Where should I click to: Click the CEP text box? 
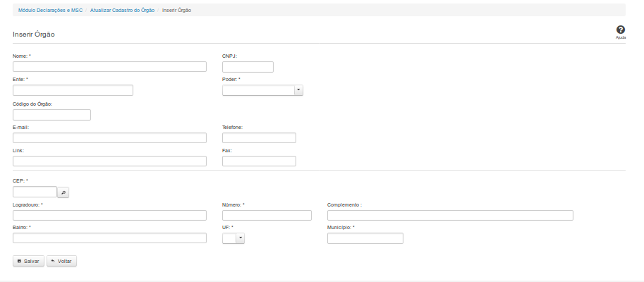pos(35,192)
